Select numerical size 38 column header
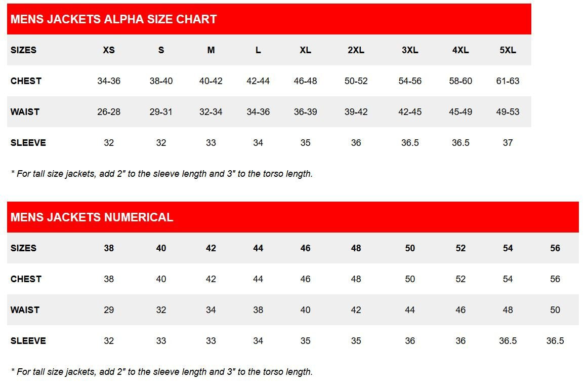Screen dimensions: 588x385 pyautogui.click(x=109, y=248)
